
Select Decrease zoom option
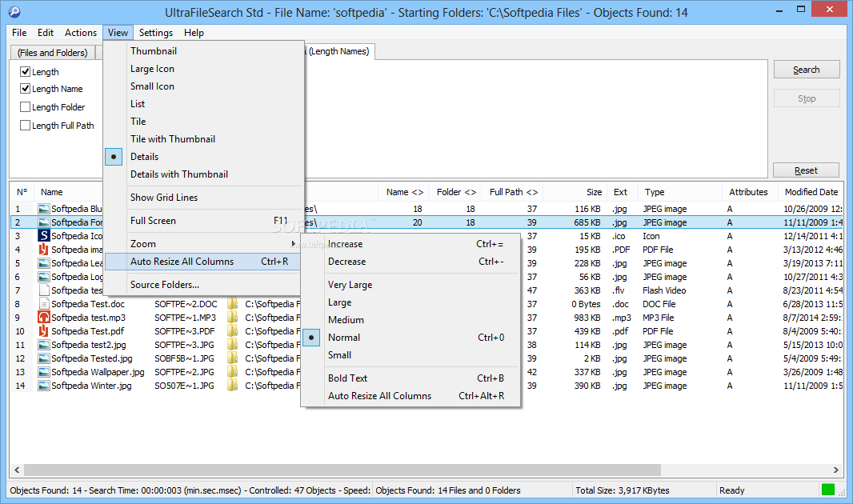(410, 262)
